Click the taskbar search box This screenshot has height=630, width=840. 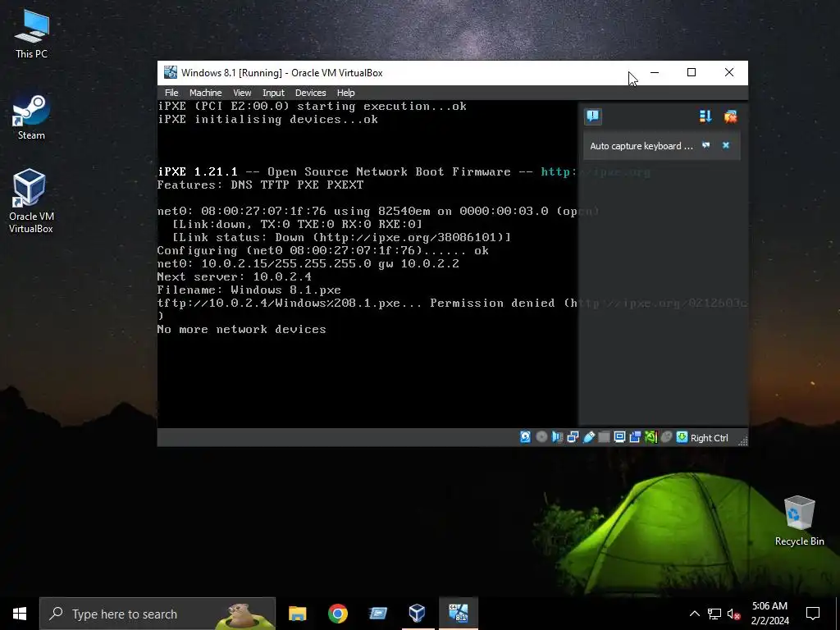(157, 614)
